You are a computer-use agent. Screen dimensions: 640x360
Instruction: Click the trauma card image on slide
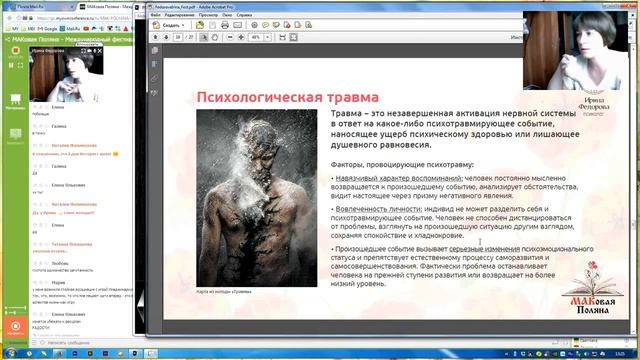257,198
